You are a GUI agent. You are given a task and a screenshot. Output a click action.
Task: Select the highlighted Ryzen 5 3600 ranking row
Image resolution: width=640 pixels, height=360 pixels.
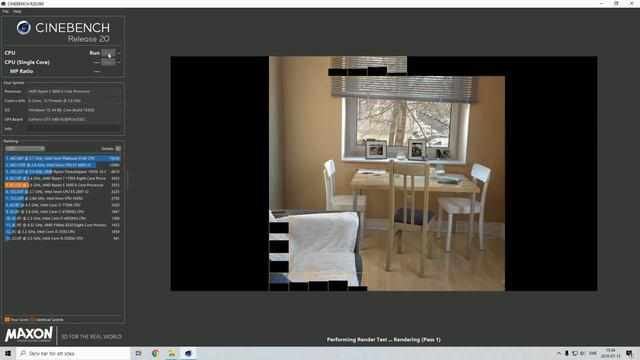pos(62,185)
